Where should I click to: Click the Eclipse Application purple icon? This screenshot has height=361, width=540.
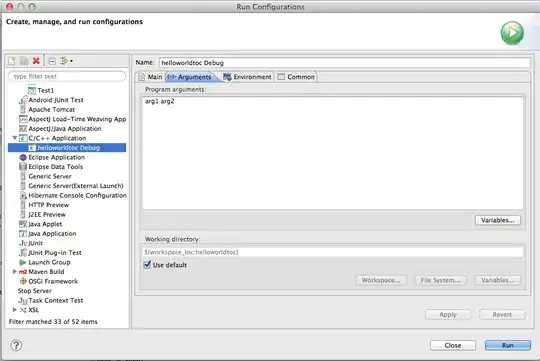(23, 157)
